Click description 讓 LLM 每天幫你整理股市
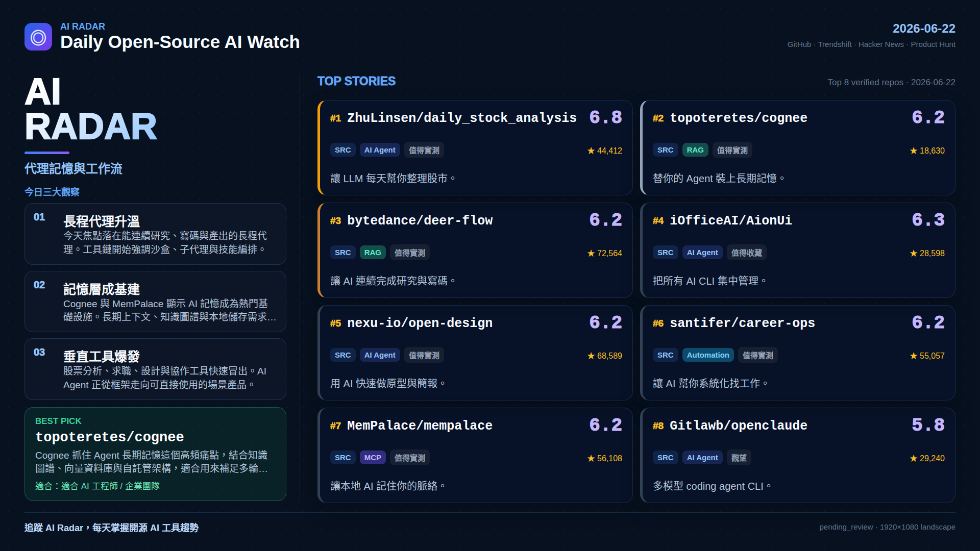 point(393,179)
